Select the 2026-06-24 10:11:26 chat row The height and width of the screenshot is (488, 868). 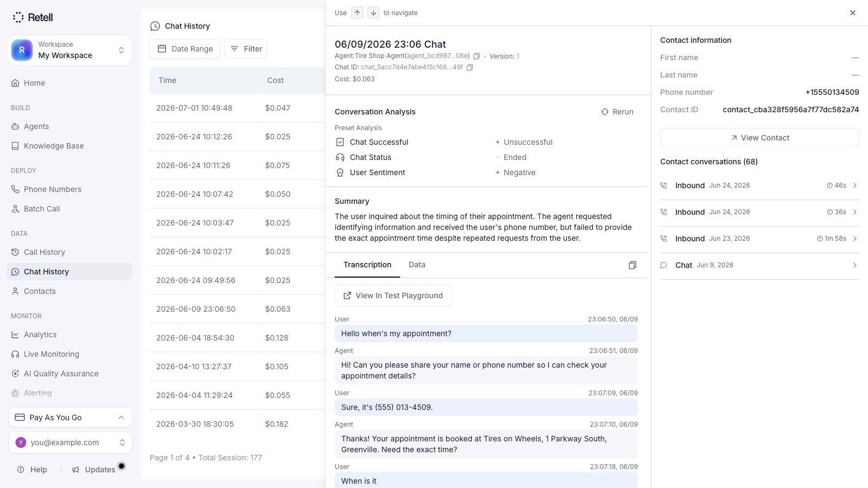click(x=238, y=165)
